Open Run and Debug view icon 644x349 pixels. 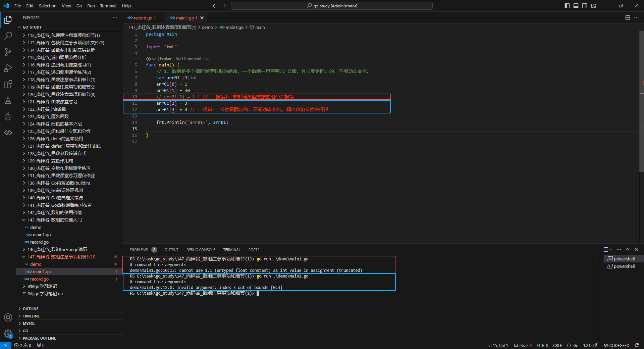coord(8,68)
